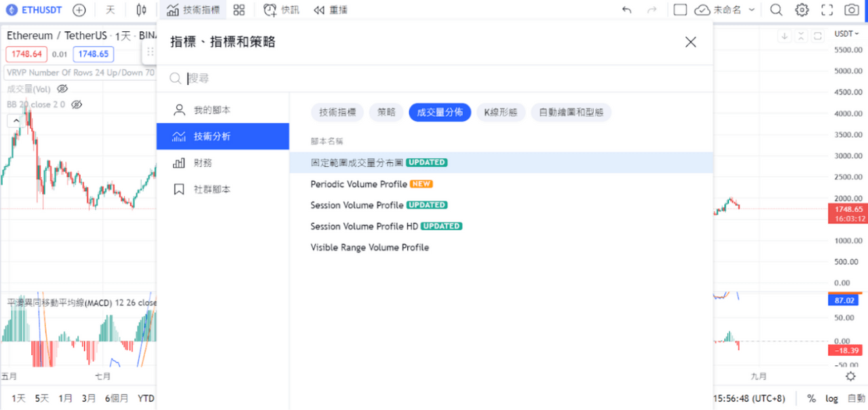The width and height of the screenshot is (868, 410).
Task: Toggle 自動 auto scale
Action: 856,398
